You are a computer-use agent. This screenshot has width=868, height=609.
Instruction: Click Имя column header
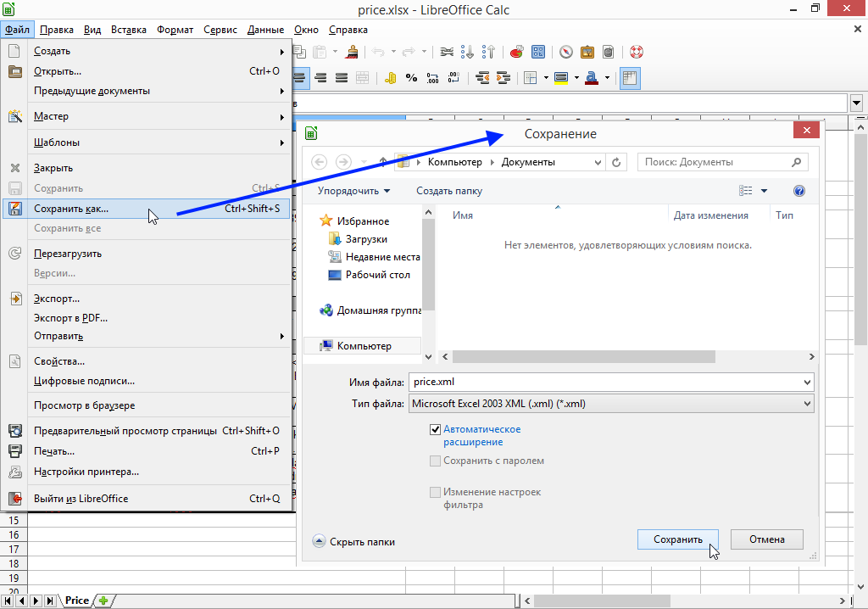(463, 215)
